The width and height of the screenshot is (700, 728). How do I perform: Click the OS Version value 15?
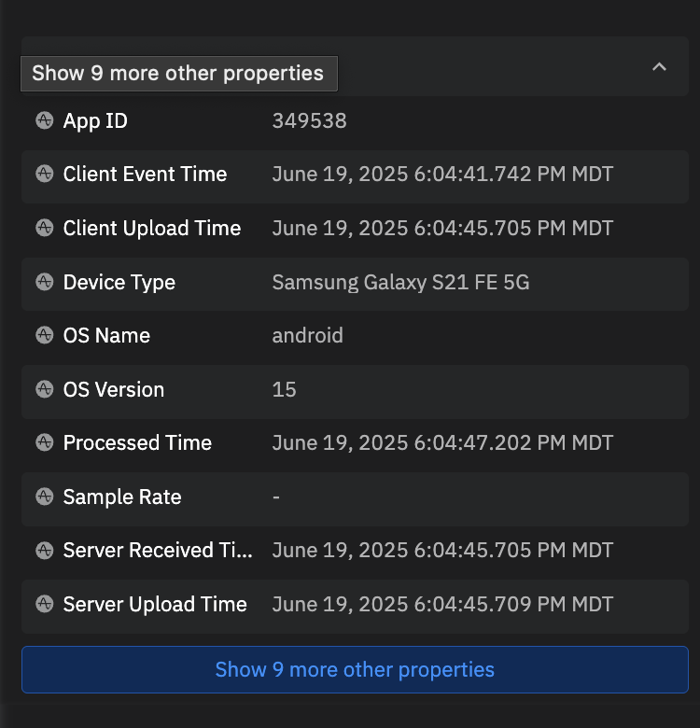[284, 389]
